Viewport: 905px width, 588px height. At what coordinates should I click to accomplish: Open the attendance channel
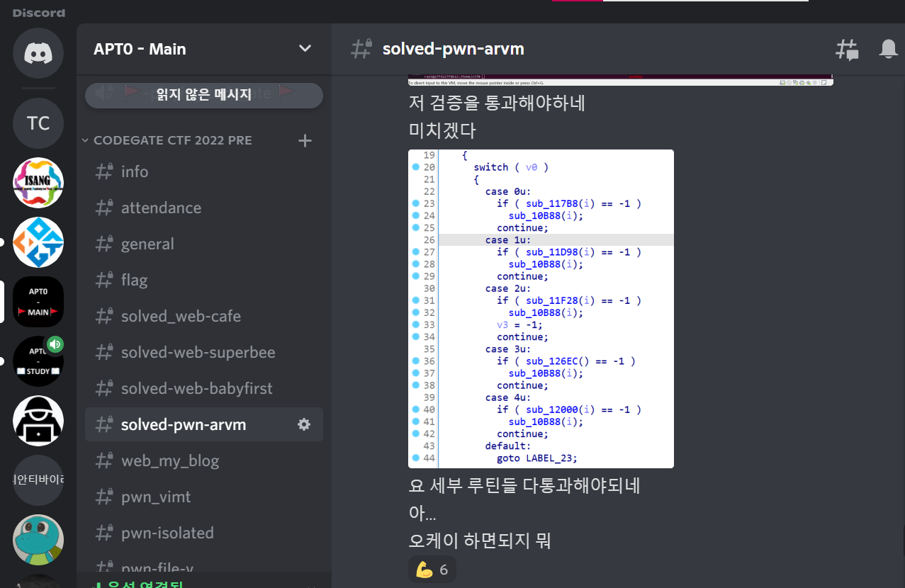tap(204, 208)
